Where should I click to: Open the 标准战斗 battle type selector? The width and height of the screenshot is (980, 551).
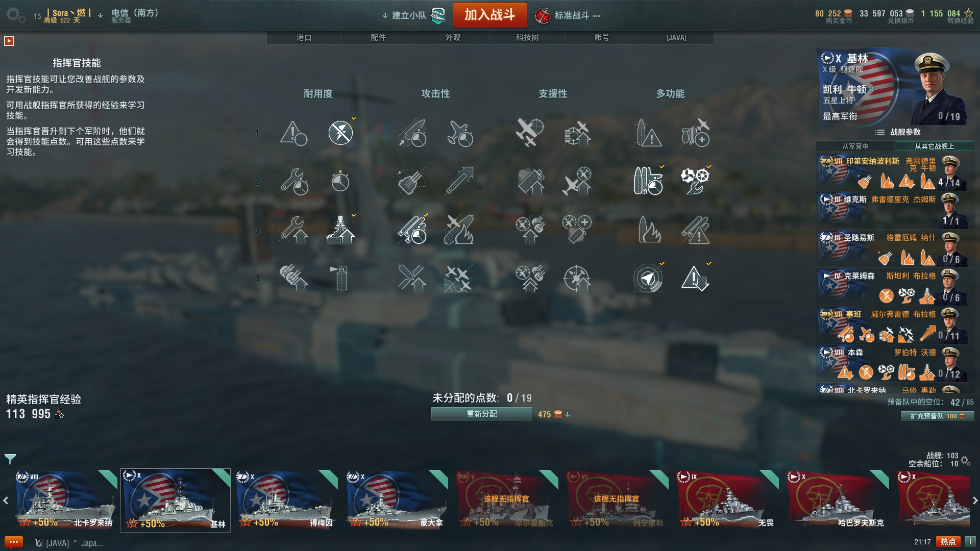pos(567,15)
